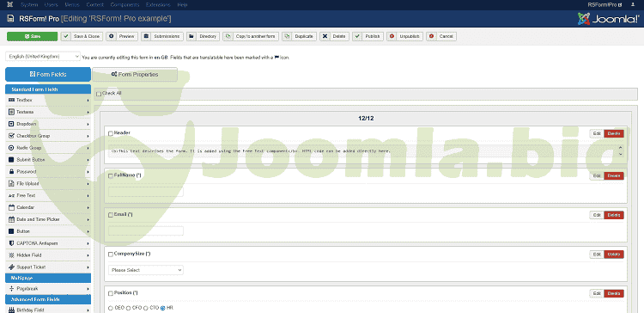The height and width of the screenshot is (313, 644).
Task: Choose the File Upload field icon
Action: (11, 183)
